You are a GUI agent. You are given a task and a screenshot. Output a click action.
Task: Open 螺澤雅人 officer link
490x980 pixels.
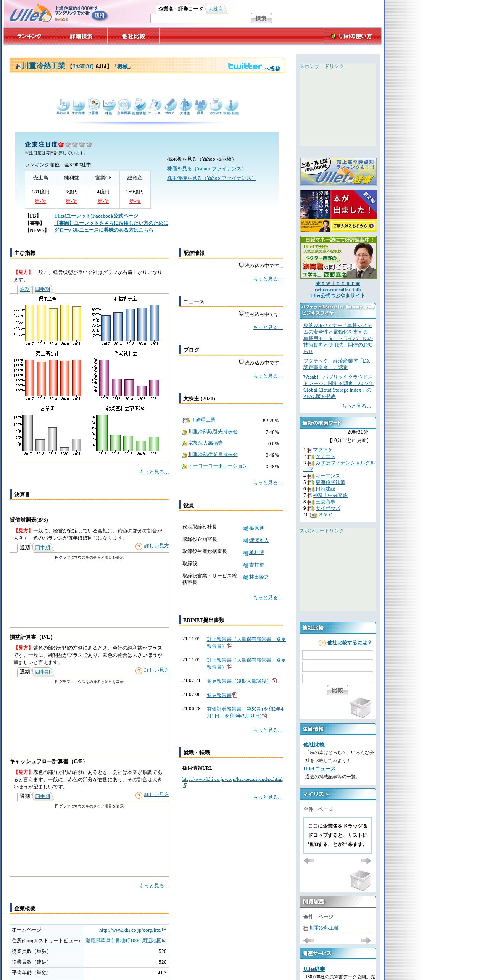tap(259, 540)
